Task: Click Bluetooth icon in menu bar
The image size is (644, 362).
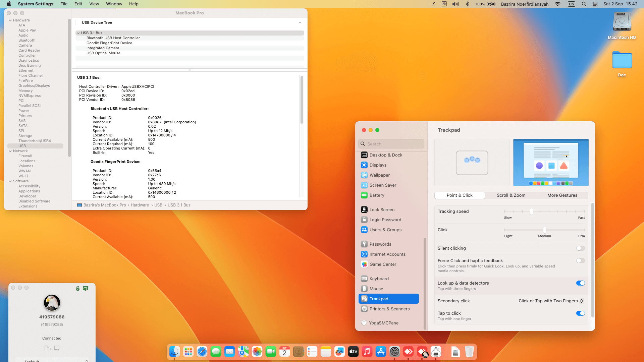Action: [467, 4]
